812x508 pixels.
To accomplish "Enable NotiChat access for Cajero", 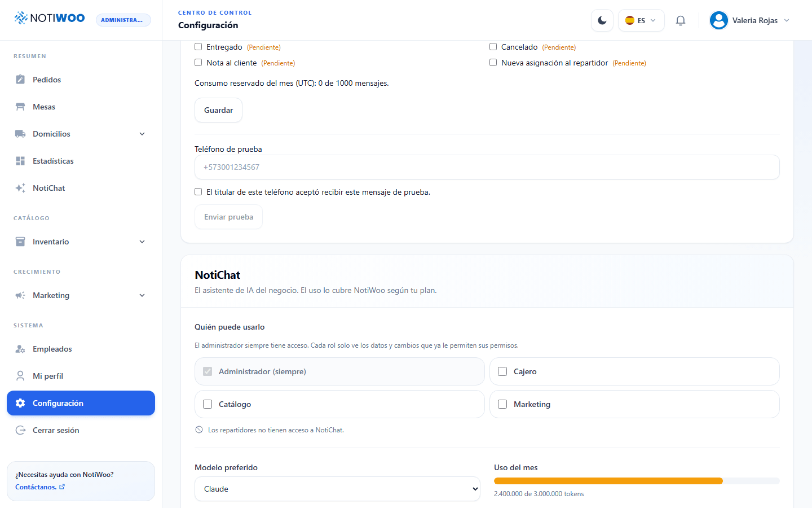I will tap(502, 371).
